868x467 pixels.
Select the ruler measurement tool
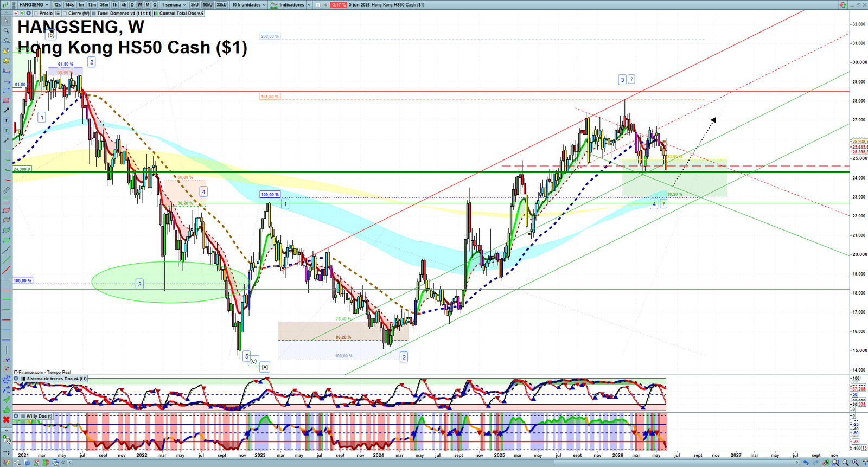coord(7,190)
